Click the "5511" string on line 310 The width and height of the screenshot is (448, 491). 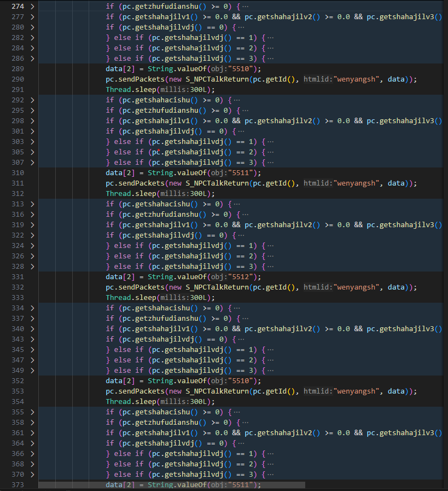pyautogui.click(x=241, y=173)
